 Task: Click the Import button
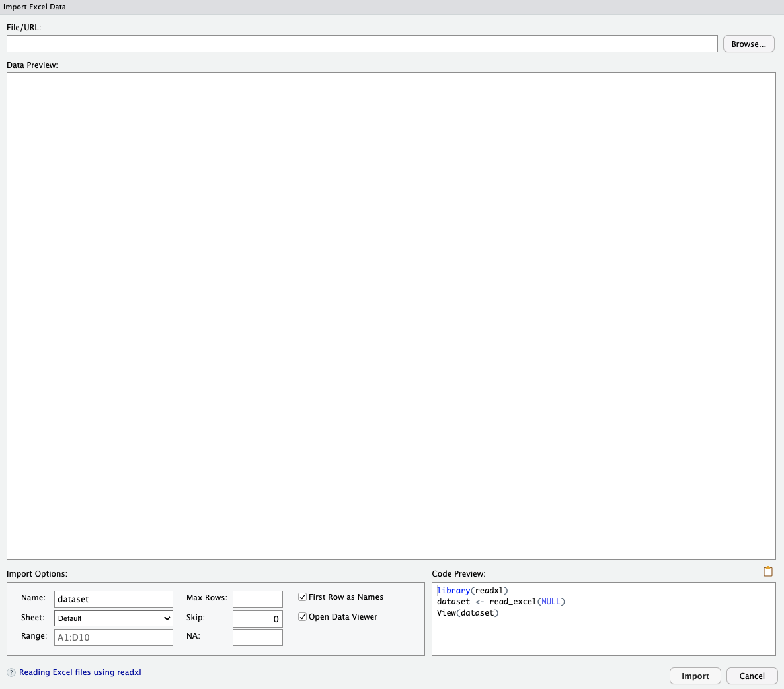point(695,675)
